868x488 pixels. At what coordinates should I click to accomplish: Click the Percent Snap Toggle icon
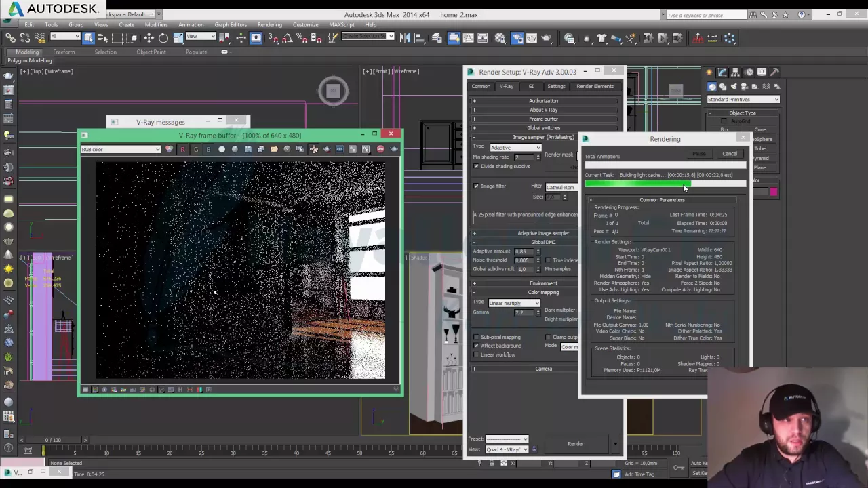(302, 38)
